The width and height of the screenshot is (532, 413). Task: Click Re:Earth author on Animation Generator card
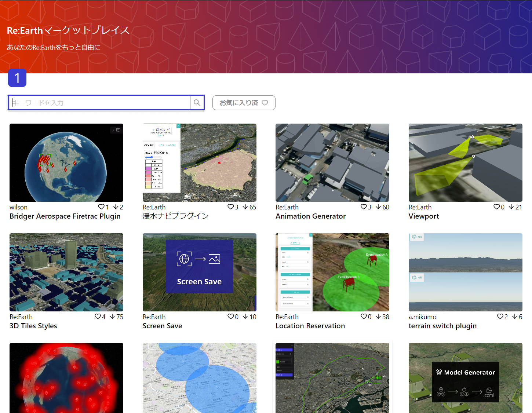(287, 207)
